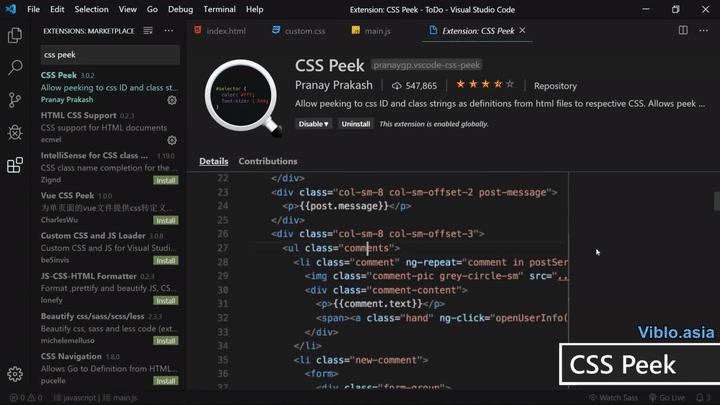Select Vue CSS Peek extension entry
Image resolution: width=720 pixels, height=405 pixels.
pyautogui.click(x=109, y=208)
